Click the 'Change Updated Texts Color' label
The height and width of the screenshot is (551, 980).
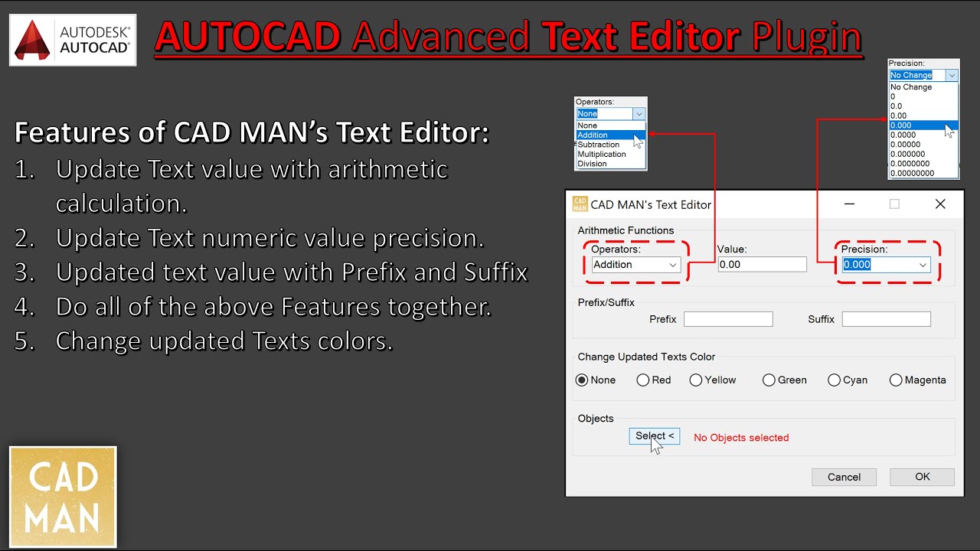click(x=646, y=357)
